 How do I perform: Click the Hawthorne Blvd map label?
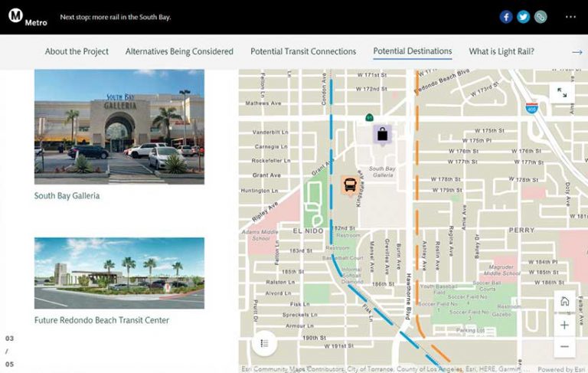click(x=408, y=296)
